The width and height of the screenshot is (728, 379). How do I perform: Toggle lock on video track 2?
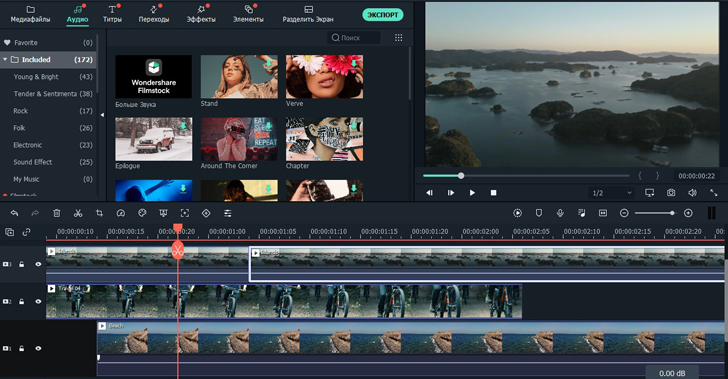click(x=21, y=301)
